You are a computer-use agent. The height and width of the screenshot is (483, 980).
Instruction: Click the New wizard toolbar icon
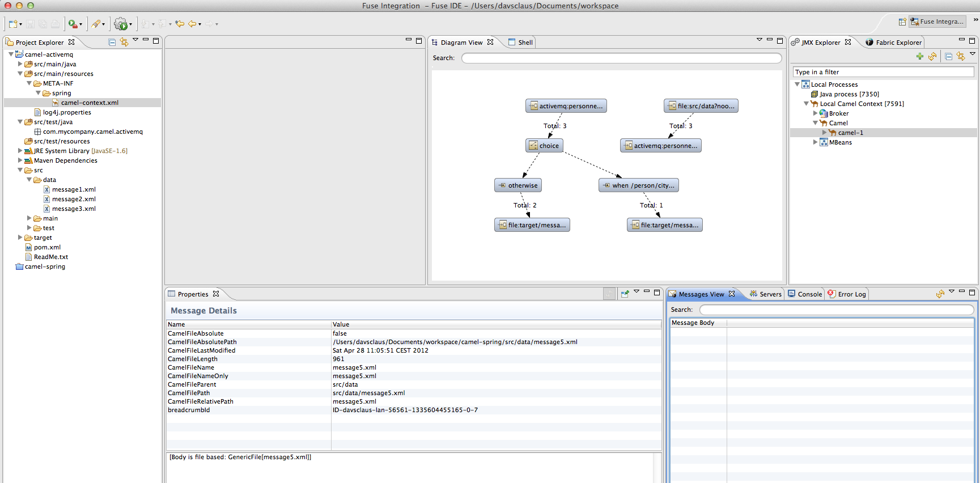point(13,24)
